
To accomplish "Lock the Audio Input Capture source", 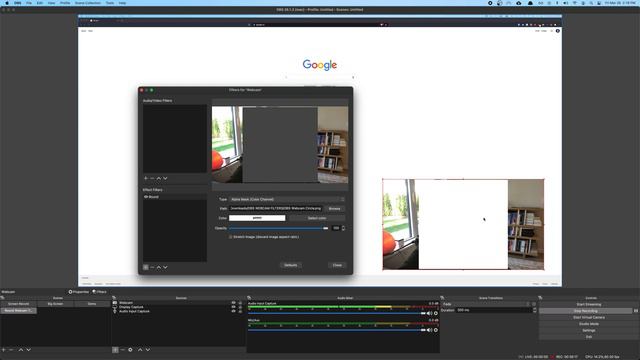I will click(x=240, y=311).
